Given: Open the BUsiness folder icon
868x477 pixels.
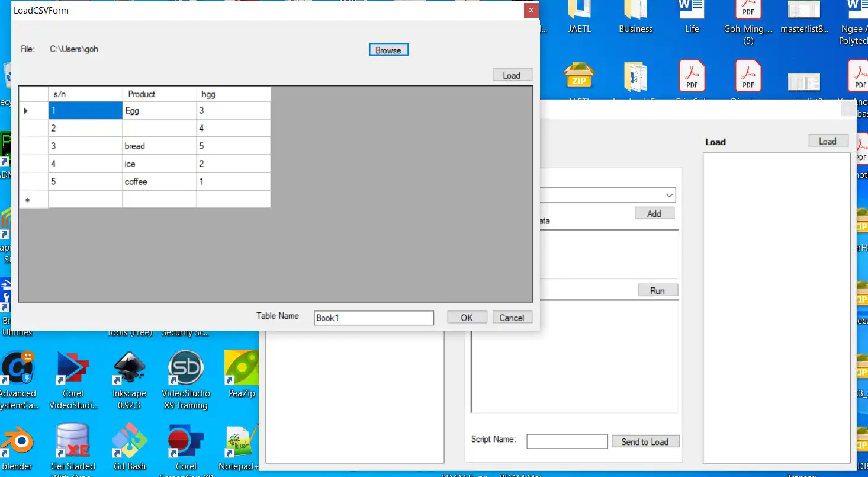Looking at the screenshot, I should click(636, 17).
